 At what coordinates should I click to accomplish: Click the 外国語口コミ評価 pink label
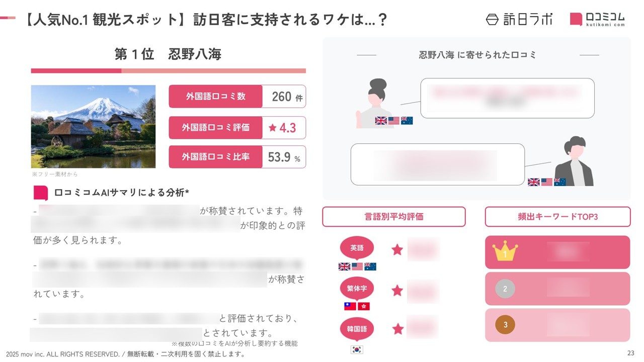[215, 128]
